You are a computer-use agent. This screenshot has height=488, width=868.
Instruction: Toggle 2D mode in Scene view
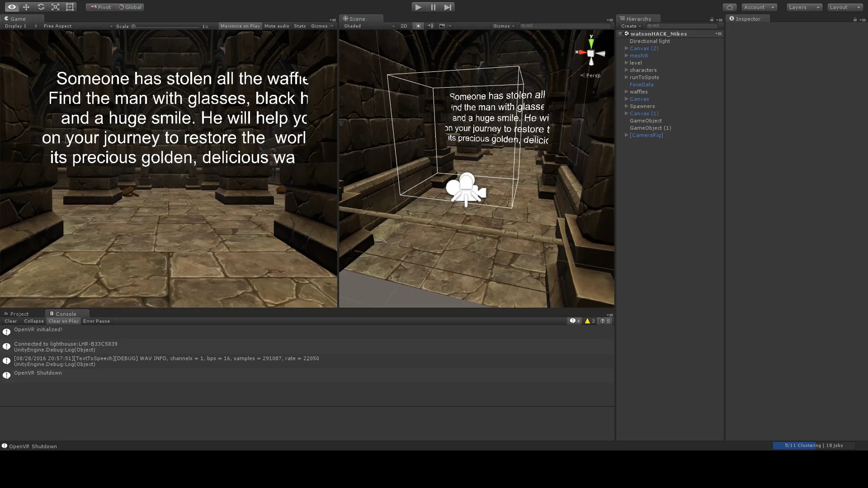[404, 26]
